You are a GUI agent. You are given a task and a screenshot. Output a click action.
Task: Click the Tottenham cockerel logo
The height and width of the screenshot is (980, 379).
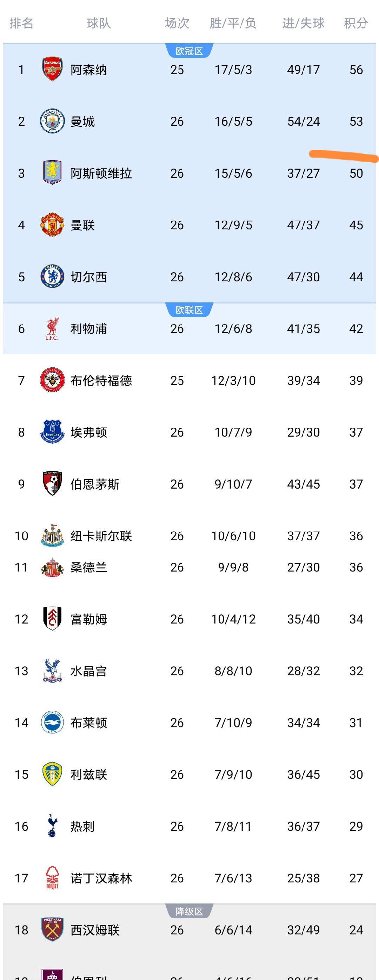click(52, 826)
